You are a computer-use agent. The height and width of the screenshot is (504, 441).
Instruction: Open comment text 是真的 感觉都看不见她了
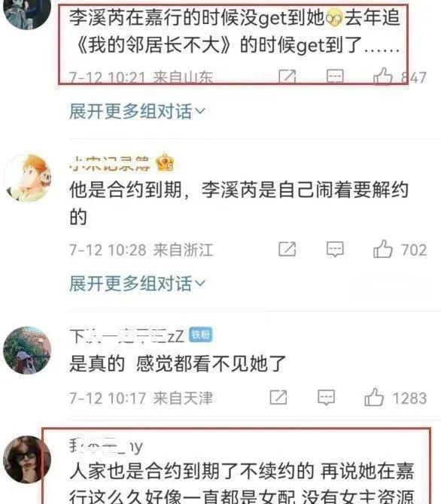(x=178, y=364)
